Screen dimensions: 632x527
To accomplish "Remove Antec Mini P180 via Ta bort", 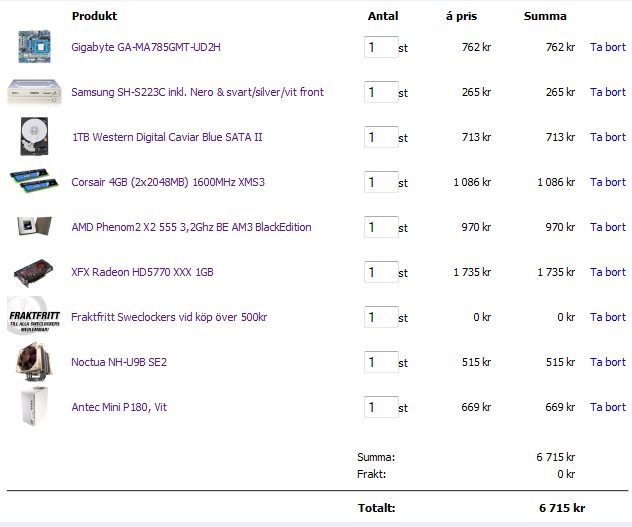I will coord(607,407).
